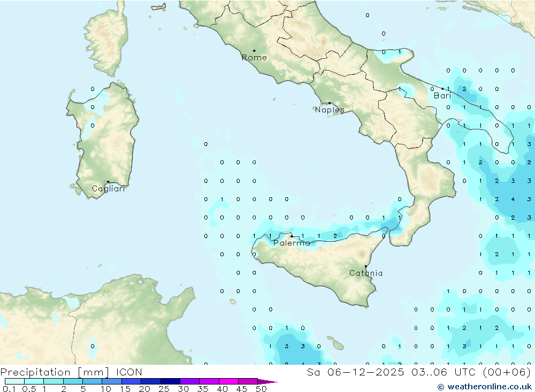
Task: Click the Palermo city label
Action: (292, 243)
